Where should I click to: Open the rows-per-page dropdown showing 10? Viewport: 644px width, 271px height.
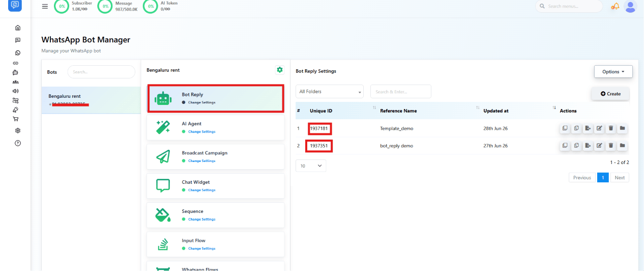point(311,166)
